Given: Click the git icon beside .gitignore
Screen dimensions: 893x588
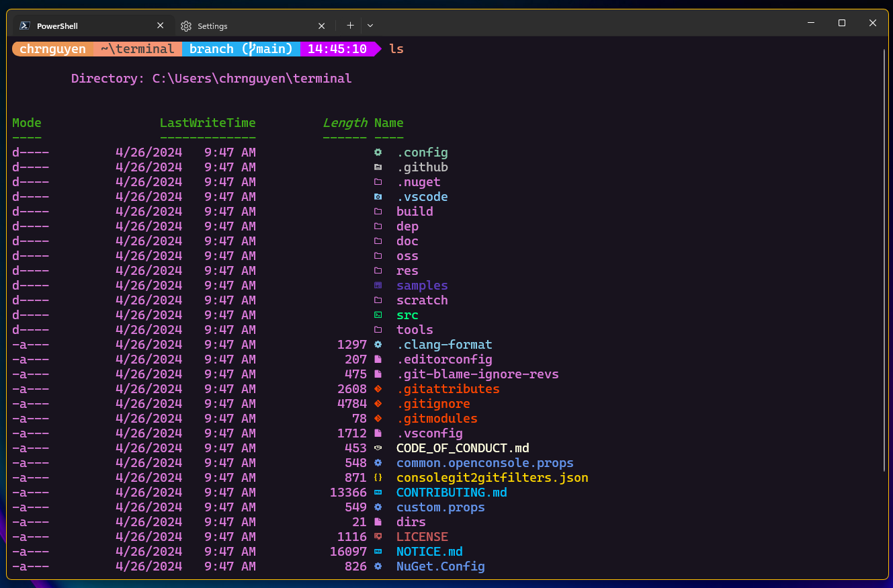Looking at the screenshot, I should pyautogui.click(x=378, y=404).
